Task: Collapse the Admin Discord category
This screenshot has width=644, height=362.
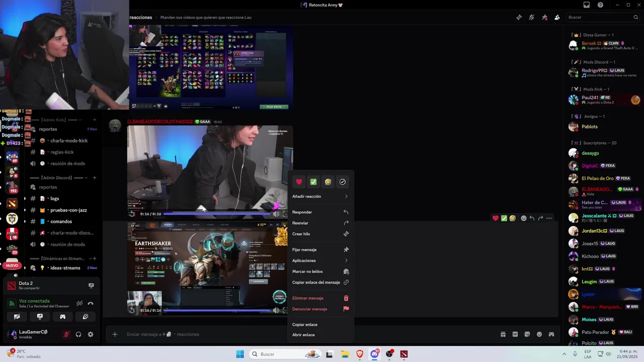Action: [59, 177]
